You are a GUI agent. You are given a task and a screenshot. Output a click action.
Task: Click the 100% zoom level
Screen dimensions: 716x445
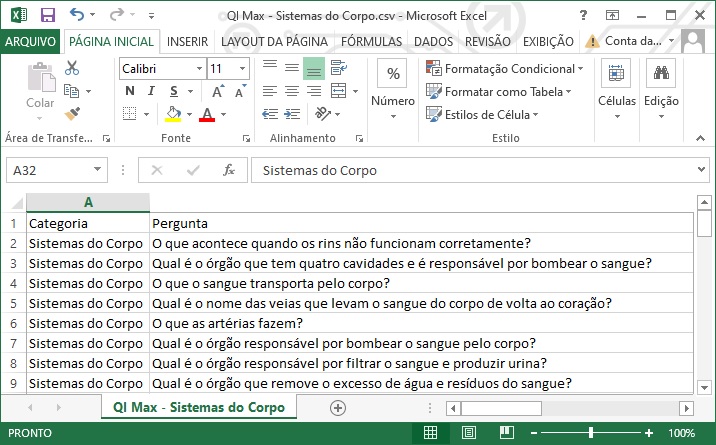tap(681, 433)
